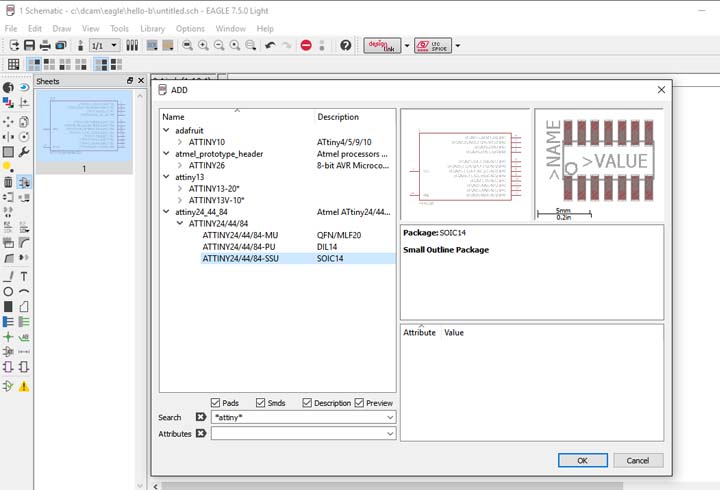Click the LTspice toolbar button
The width and height of the screenshot is (720, 490).
pyautogui.click(x=433, y=45)
